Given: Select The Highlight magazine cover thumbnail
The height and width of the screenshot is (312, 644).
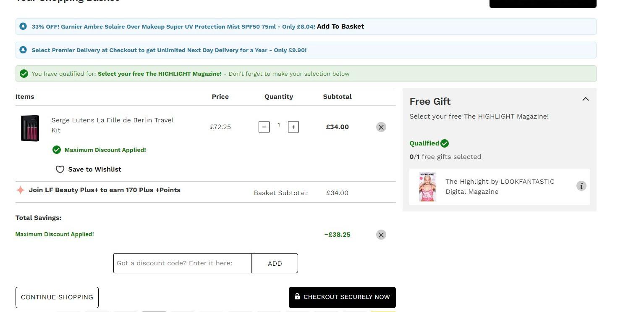Looking at the screenshot, I should point(427,187).
